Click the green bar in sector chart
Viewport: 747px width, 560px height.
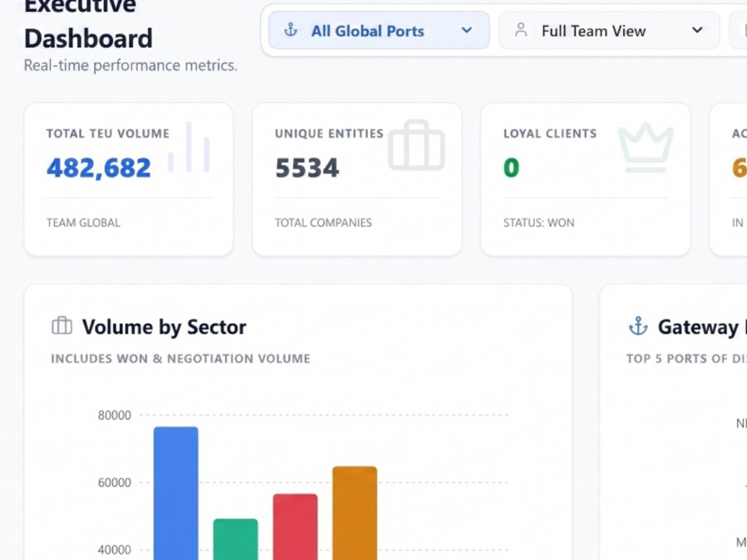tap(235, 539)
